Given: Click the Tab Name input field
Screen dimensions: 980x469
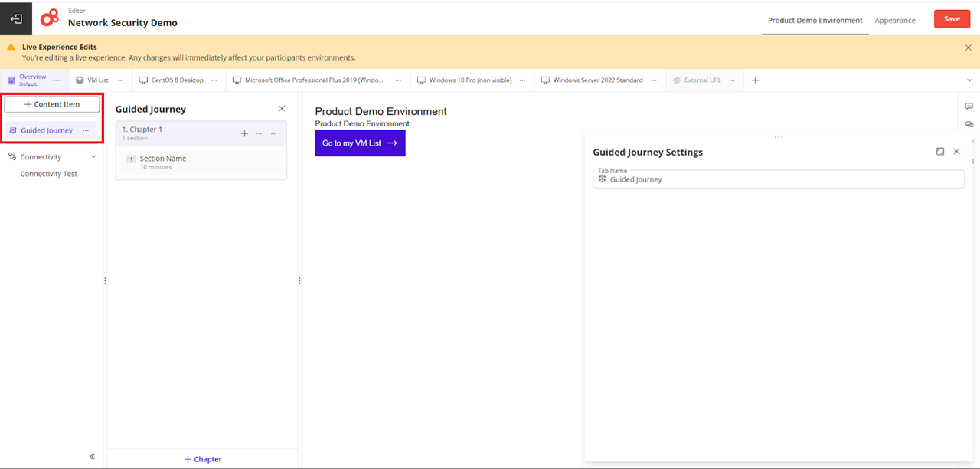Looking at the screenshot, I should (x=779, y=179).
